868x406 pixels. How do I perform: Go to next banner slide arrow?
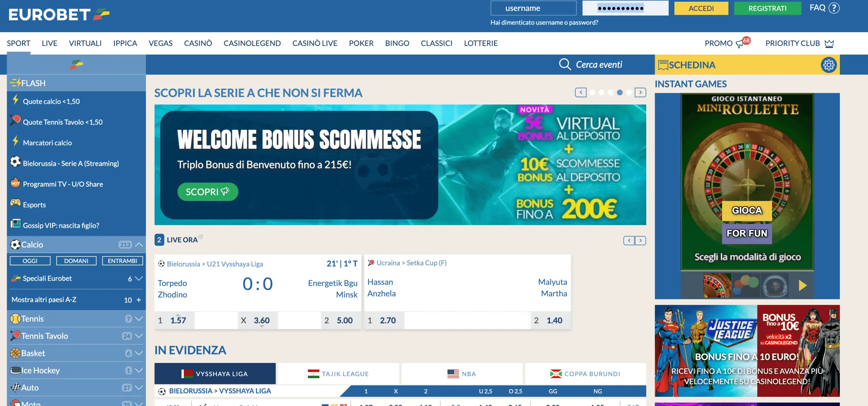click(640, 92)
